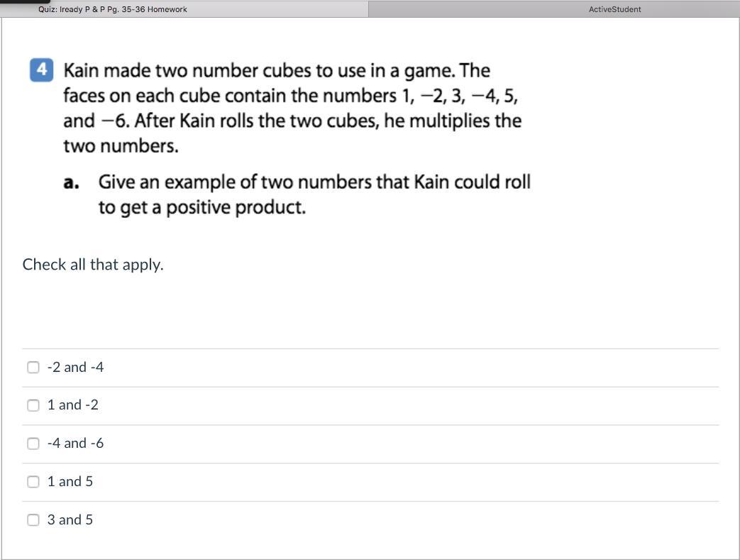Enable the '1 and 5' checkbox

[x=33, y=482]
